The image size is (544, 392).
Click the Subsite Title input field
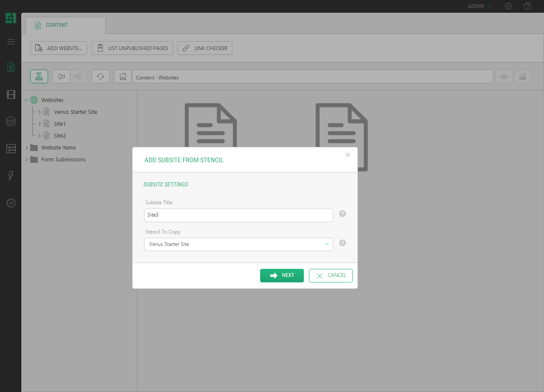(x=238, y=215)
